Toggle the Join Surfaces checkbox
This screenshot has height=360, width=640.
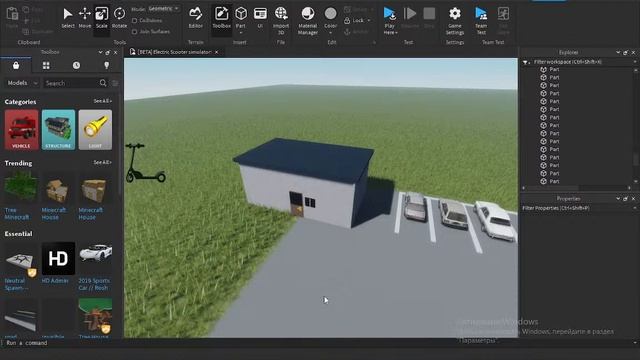click(x=134, y=31)
